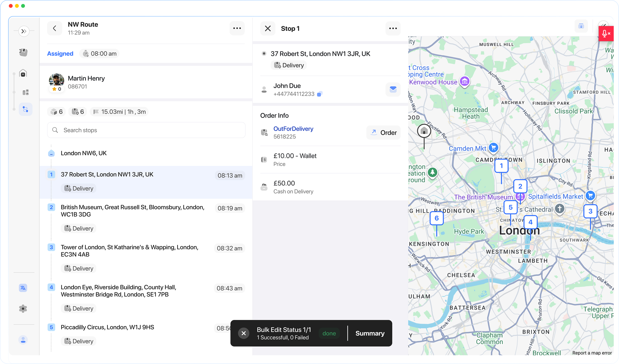Click the download icon above the map
Image resolution: width=619 pixels, height=364 pixels.
(x=581, y=26)
